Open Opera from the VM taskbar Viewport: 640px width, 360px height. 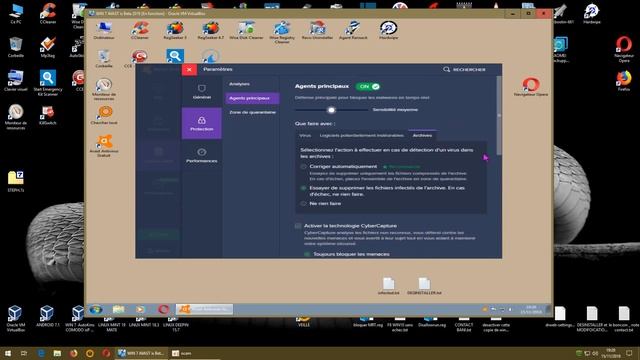point(164,309)
